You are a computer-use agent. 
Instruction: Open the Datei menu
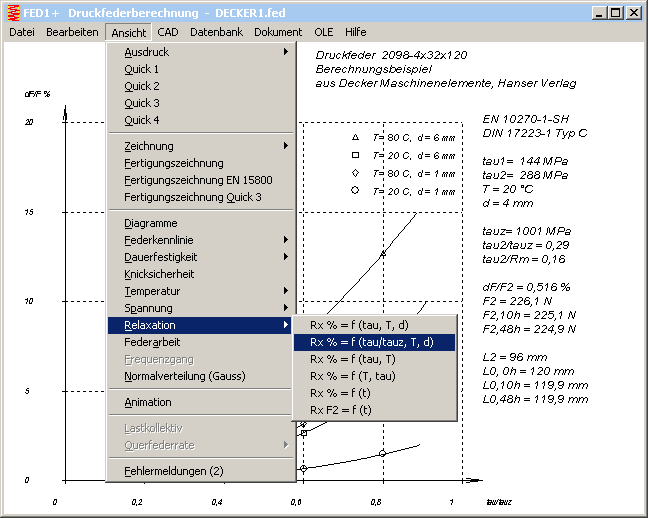[22, 32]
